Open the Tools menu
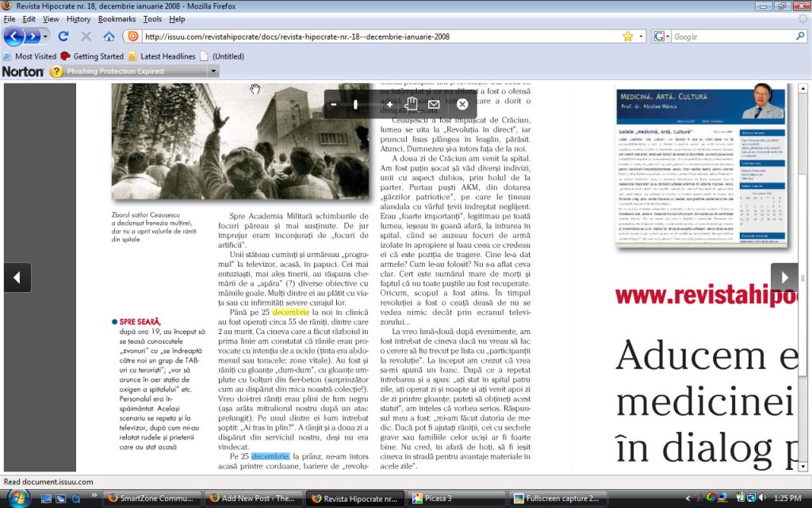 pos(152,18)
